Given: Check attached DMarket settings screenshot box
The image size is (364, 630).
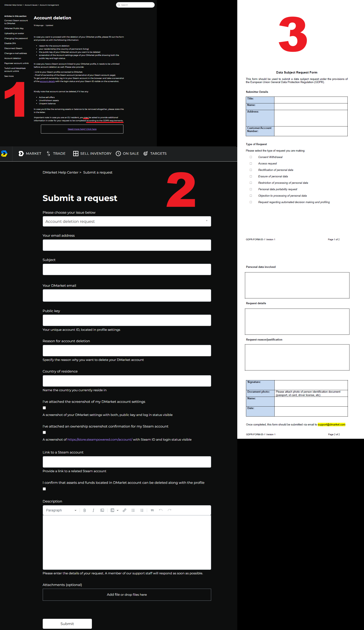Looking at the screenshot, I should pos(44,408).
